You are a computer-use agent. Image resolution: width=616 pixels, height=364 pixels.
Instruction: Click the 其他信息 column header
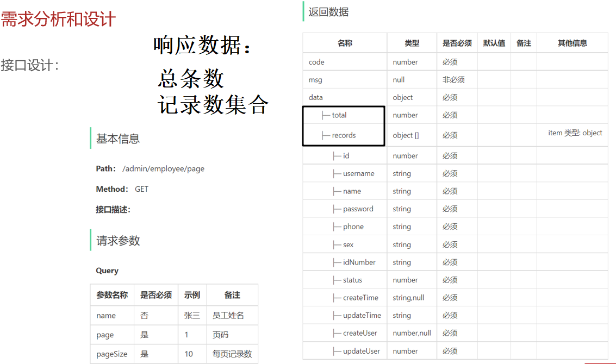click(573, 43)
